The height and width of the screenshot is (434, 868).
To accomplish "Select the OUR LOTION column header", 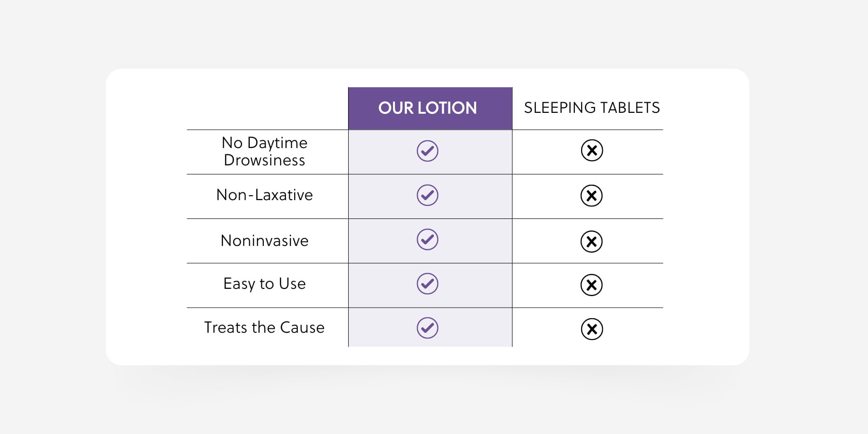I will [428, 108].
